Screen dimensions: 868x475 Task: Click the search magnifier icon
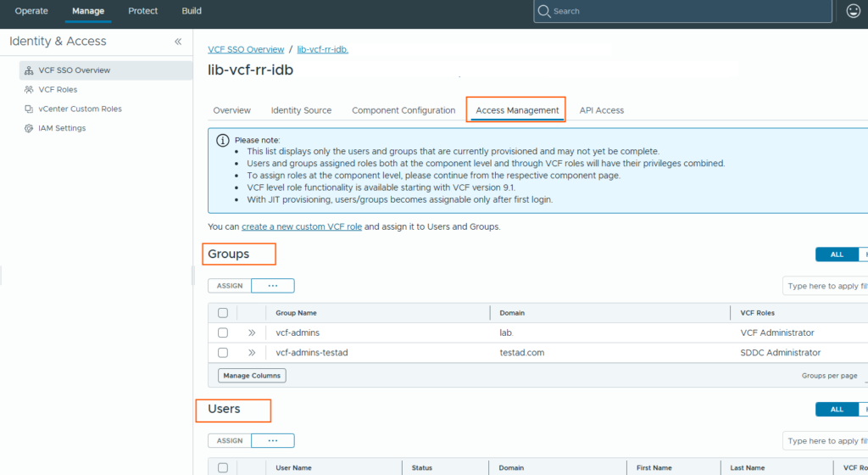click(544, 11)
